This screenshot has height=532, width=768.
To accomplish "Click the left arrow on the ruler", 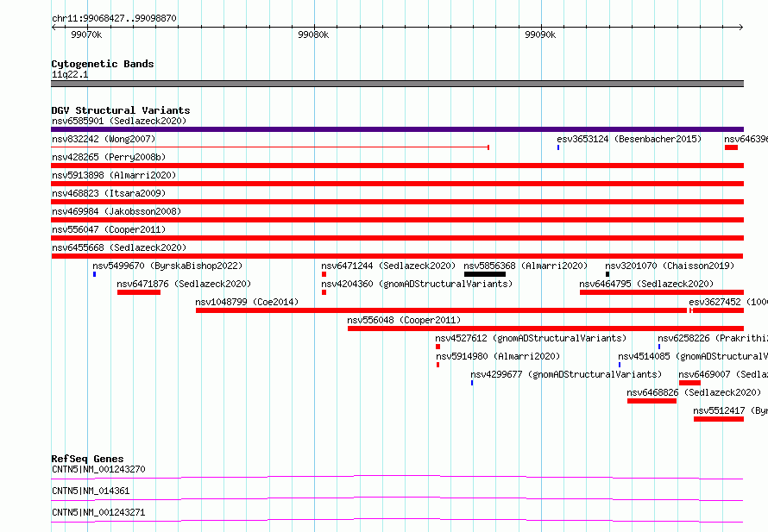I will [x=54, y=28].
